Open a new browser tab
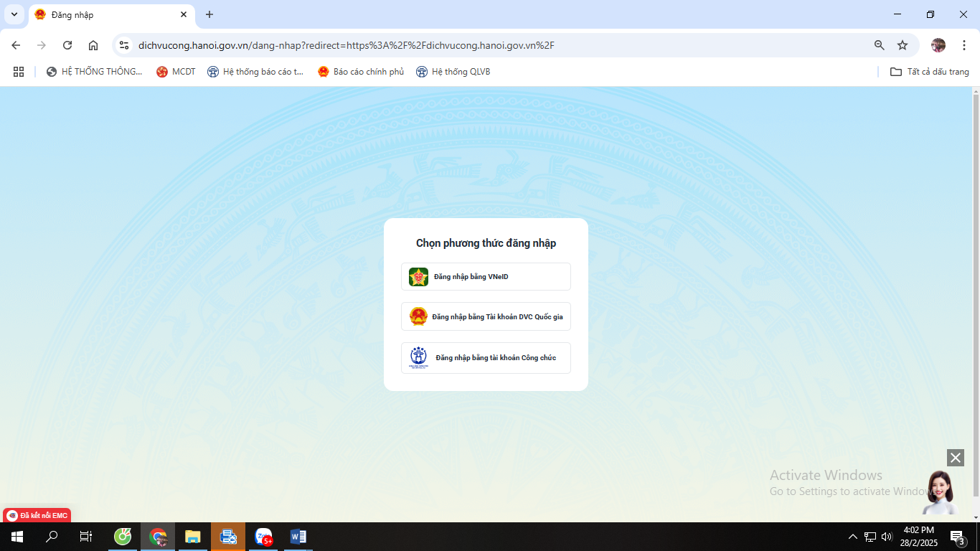980x551 pixels. (209, 14)
